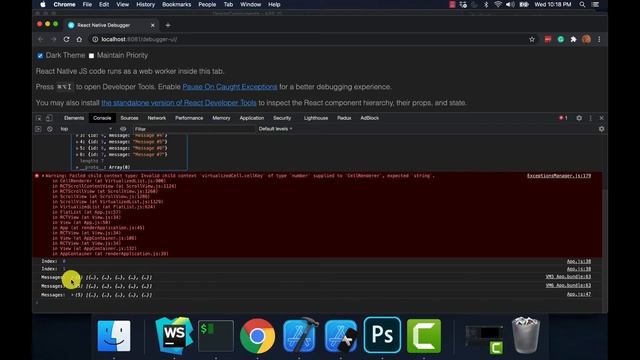Reload the page in Chrome
This screenshot has width=640, height=360.
point(67,40)
